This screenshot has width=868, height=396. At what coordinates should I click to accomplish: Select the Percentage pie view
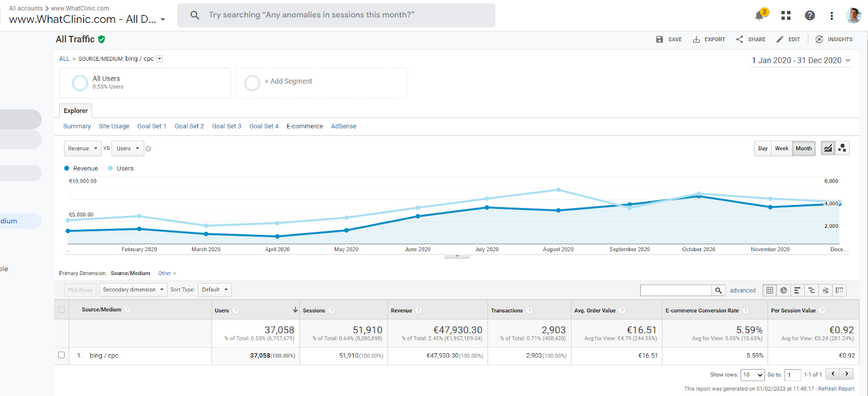tap(783, 291)
